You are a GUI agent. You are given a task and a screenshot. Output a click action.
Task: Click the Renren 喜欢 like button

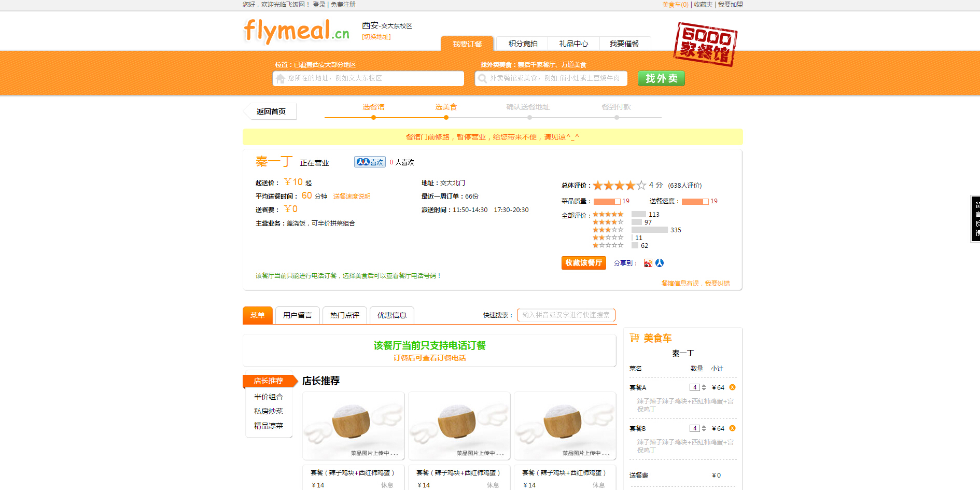(370, 162)
